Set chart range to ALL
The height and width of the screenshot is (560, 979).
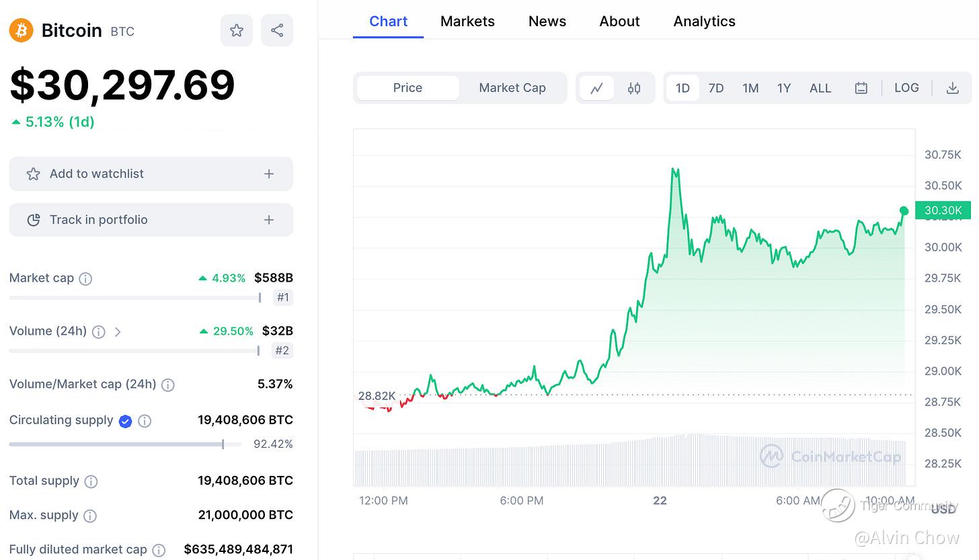point(820,88)
